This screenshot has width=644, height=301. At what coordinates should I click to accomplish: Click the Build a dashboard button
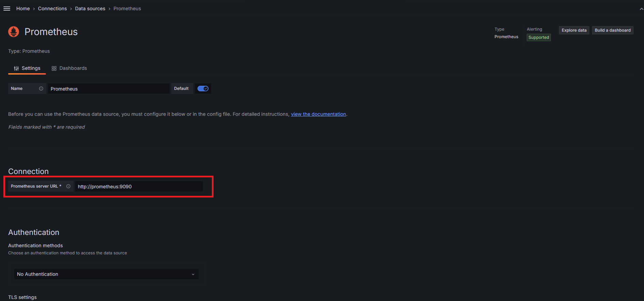pos(612,30)
